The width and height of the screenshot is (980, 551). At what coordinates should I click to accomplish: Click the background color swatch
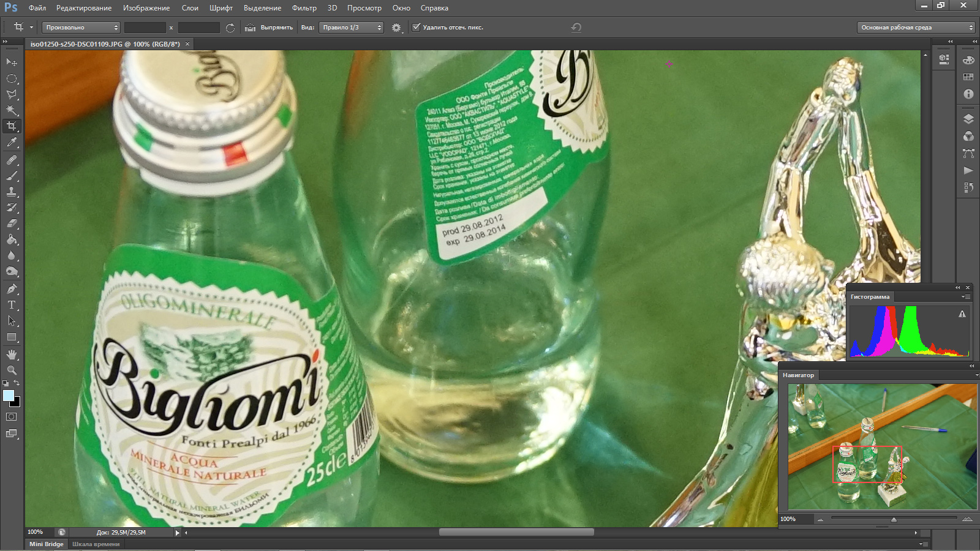click(16, 403)
